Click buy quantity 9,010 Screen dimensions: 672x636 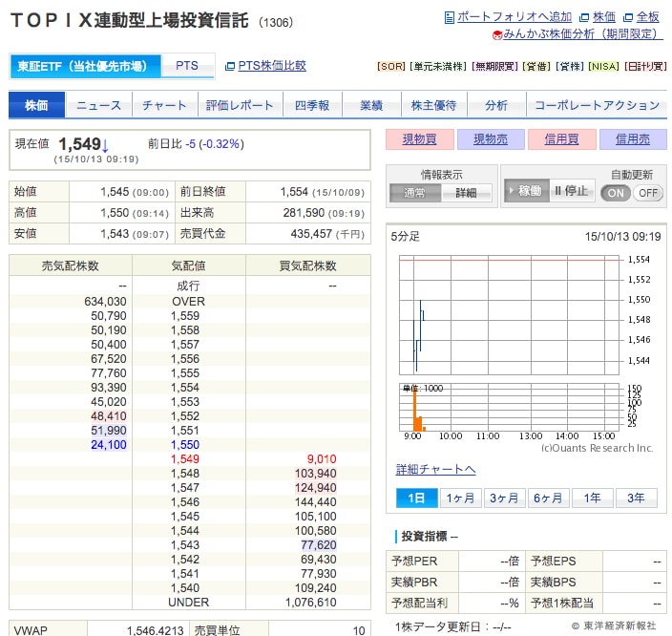click(322, 459)
